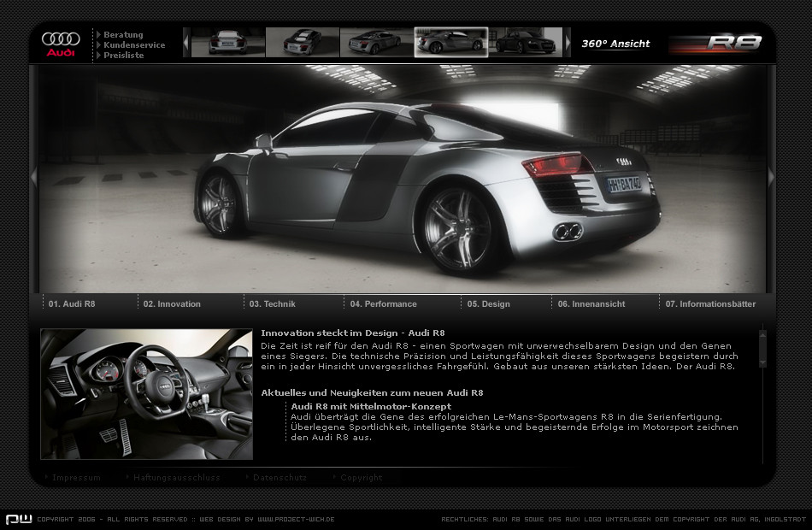The width and height of the screenshot is (812, 530).
Task: Select the dark front view thumbnail
Action: [x=526, y=43]
